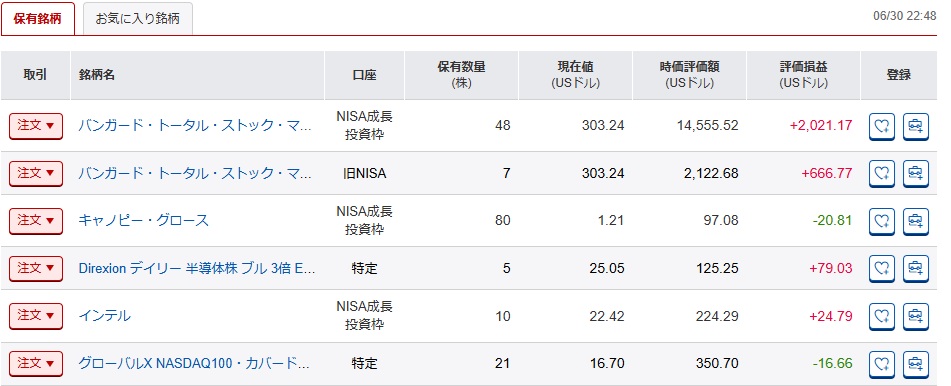Open 注文 dropdown for first Vanguard row
Viewport: 951px width, 386px height.
[x=36, y=126]
